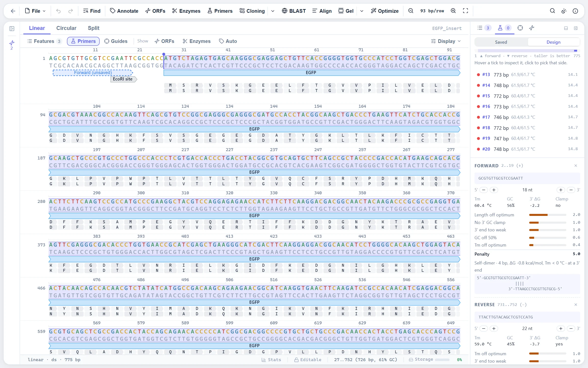
Task: Click the undo arrow icon
Action: coord(58,11)
